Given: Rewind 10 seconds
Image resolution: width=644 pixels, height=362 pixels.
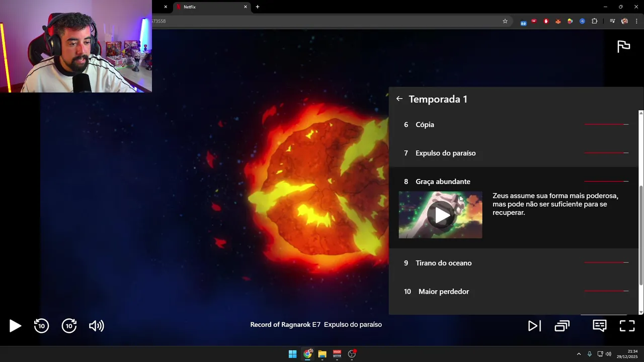Looking at the screenshot, I should point(41,326).
